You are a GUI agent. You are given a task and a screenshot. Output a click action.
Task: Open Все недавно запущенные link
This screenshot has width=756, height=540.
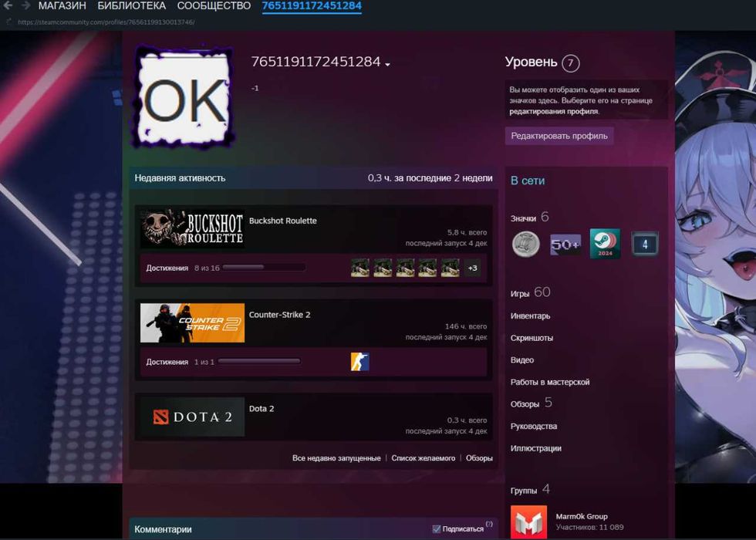[x=336, y=458]
